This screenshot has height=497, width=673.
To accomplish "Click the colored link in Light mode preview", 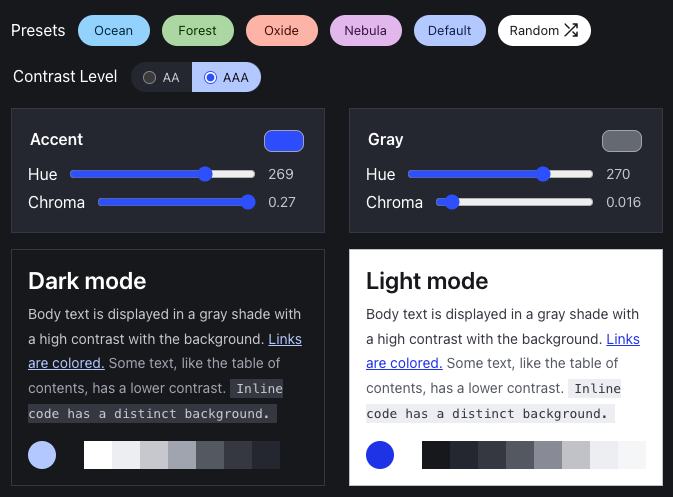I will [x=622, y=340].
